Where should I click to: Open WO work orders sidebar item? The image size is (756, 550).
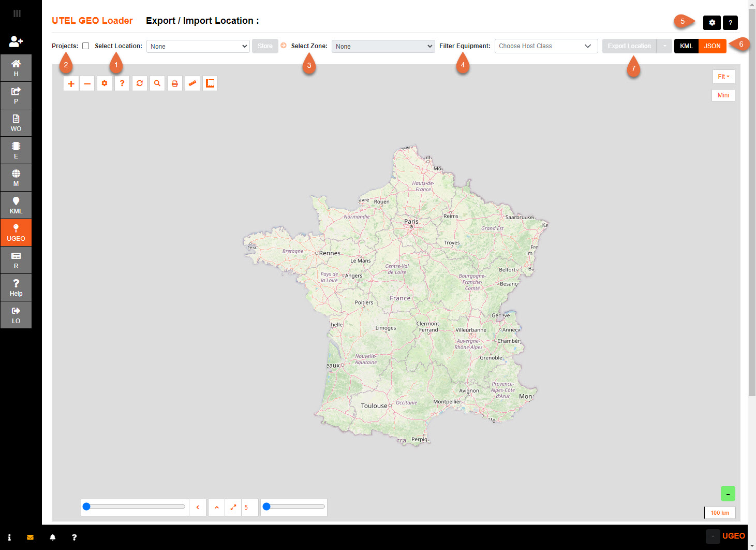(16, 123)
